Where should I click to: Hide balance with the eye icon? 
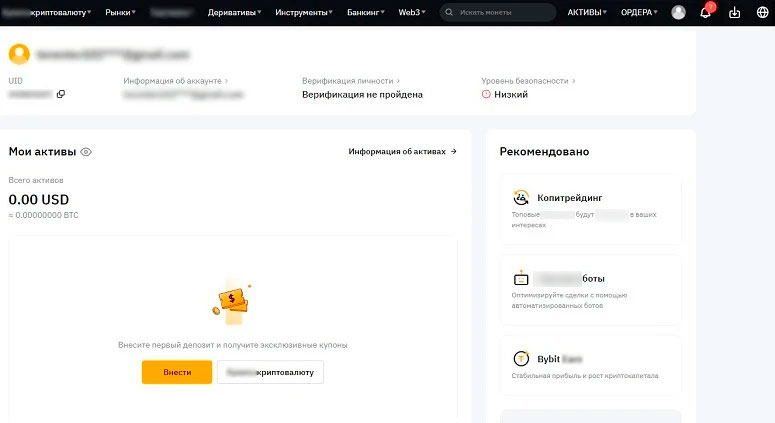(x=86, y=152)
